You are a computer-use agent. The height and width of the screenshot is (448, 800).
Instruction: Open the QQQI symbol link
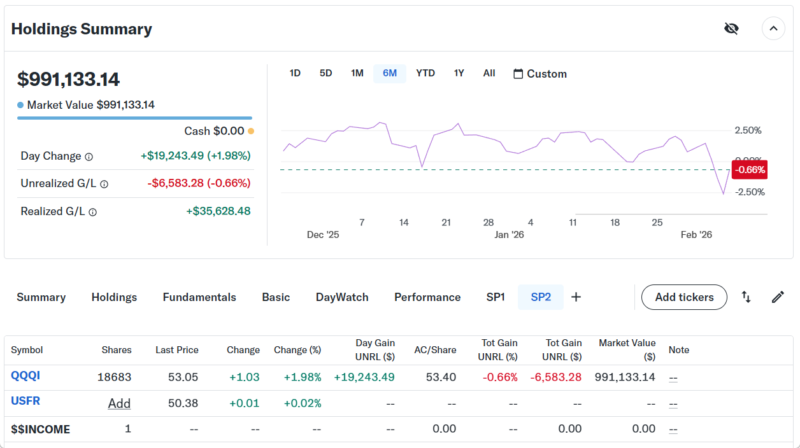point(24,376)
